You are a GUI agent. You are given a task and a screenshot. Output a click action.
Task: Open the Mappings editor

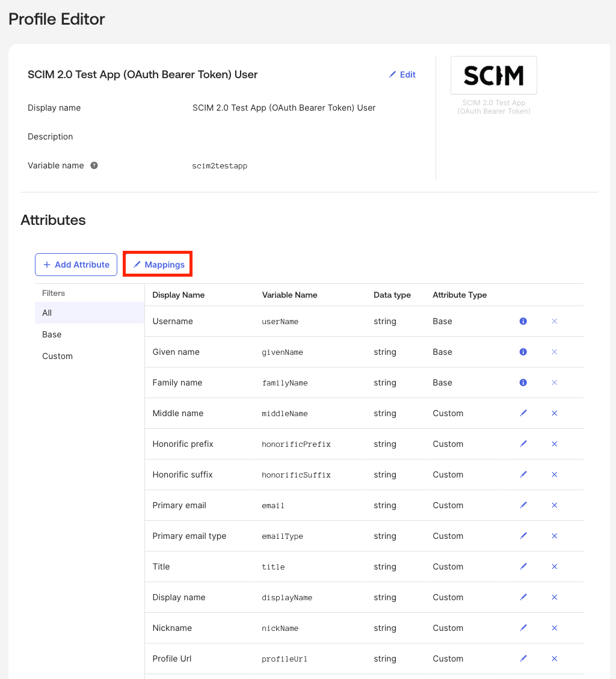click(x=159, y=265)
